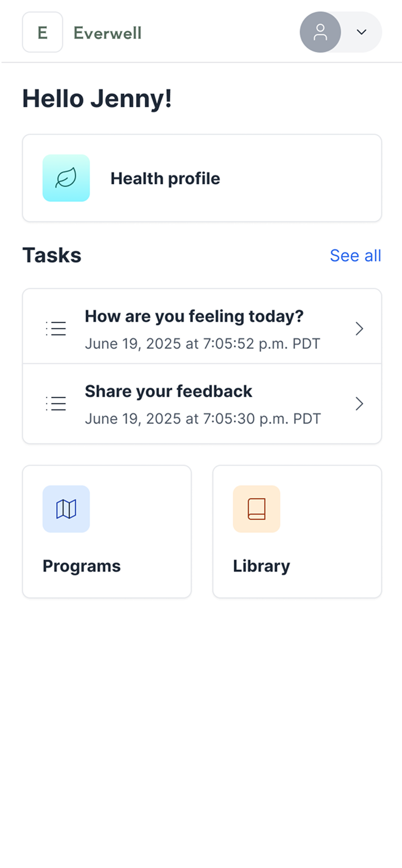The width and height of the screenshot is (402, 868).
Task: Click the 'See all' link beside Tasks
Action: [356, 255]
